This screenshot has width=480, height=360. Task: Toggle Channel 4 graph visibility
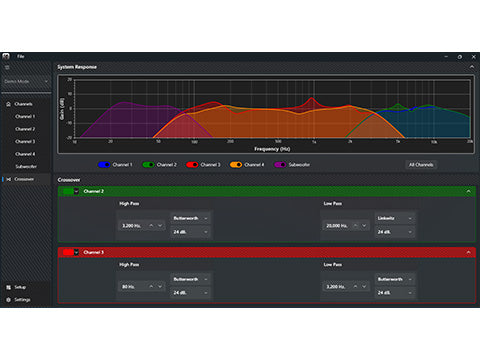tap(236, 165)
